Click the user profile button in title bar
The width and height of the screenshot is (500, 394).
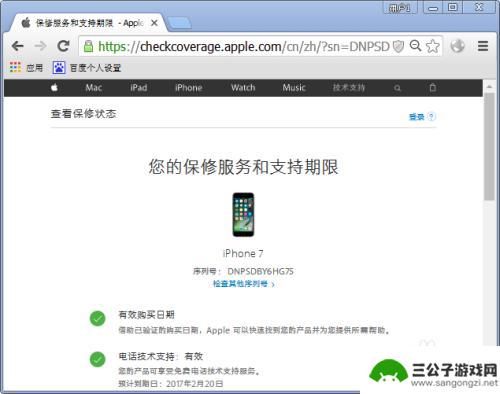[400, 7]
